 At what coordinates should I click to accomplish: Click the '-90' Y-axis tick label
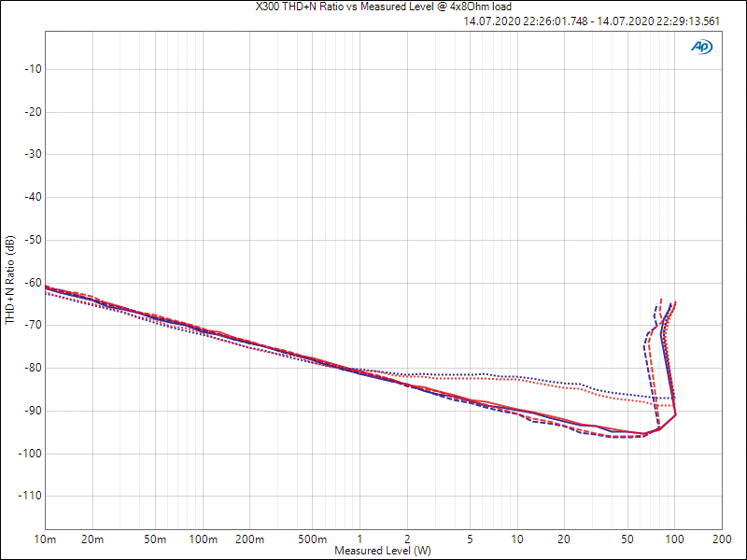(33, 411)
